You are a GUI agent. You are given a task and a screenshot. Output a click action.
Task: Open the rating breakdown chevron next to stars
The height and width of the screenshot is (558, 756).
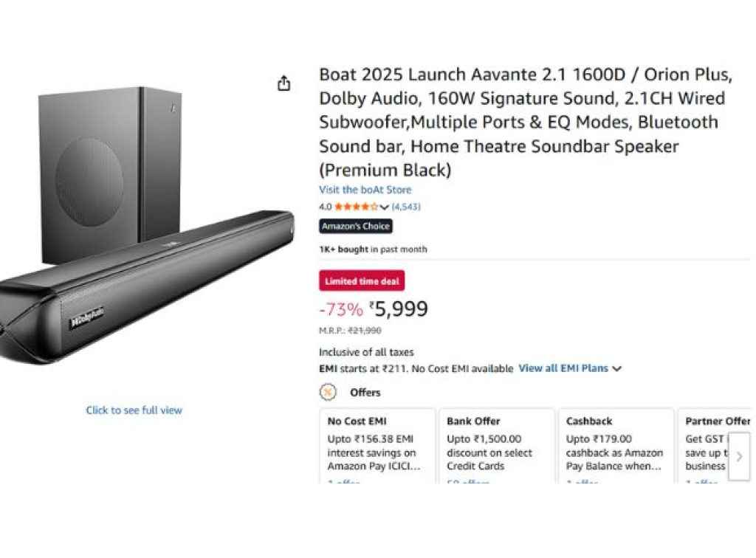tap(384, 207)
